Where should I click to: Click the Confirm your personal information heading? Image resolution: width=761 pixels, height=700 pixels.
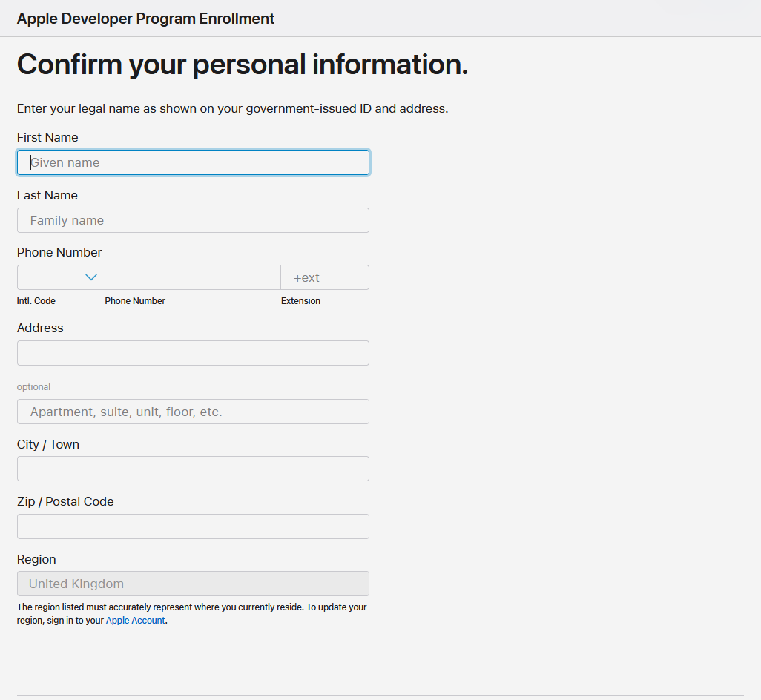[243, 65]
